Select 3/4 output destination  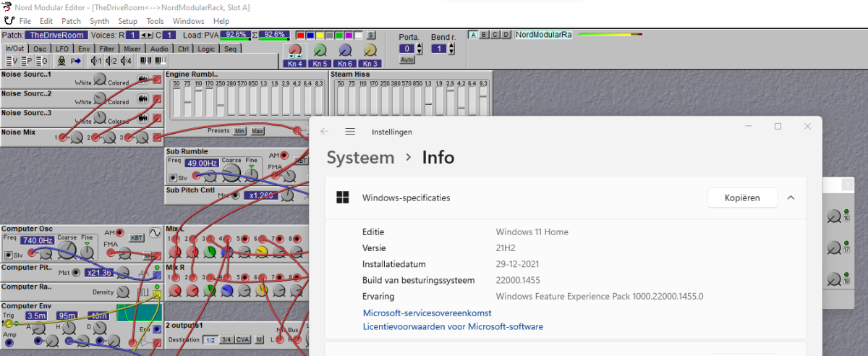pos(226,340)
